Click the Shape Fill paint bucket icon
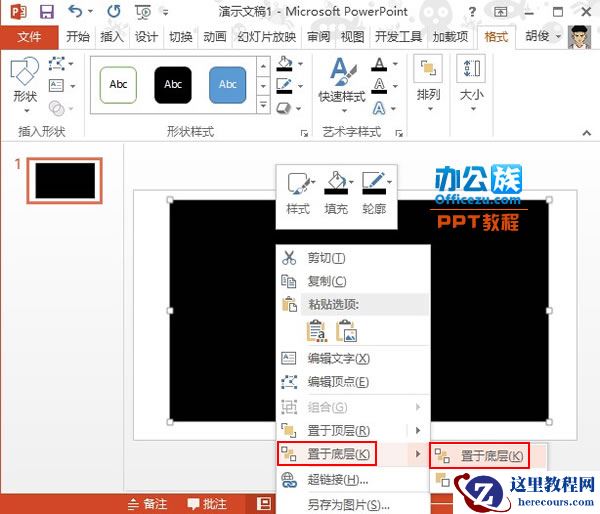600x514 pixels. tap(285, 64)
